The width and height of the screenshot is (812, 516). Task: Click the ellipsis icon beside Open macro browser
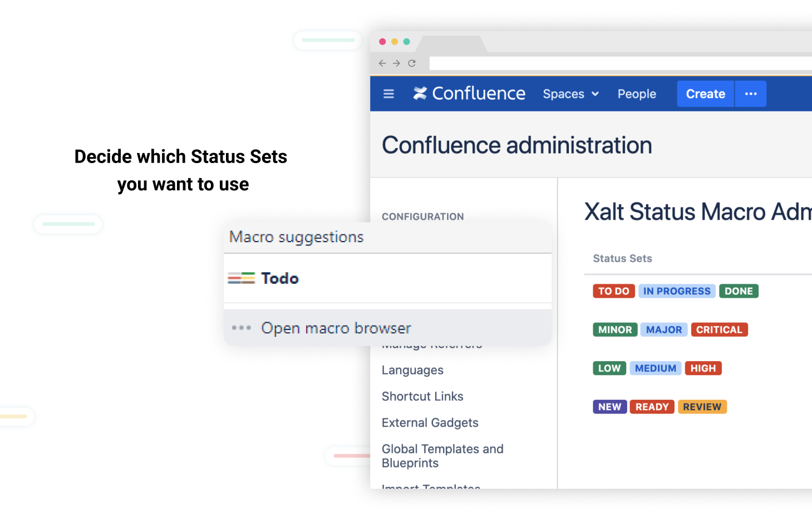[x=242, y=328]
